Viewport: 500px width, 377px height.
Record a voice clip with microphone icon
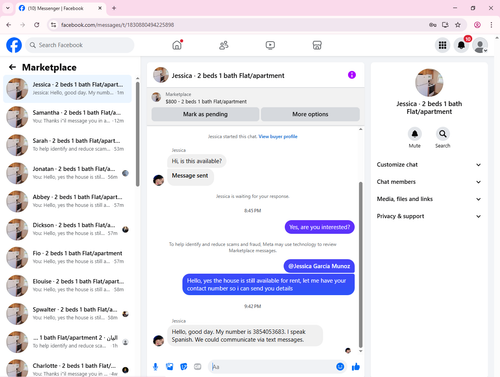[x=155, y=367]
